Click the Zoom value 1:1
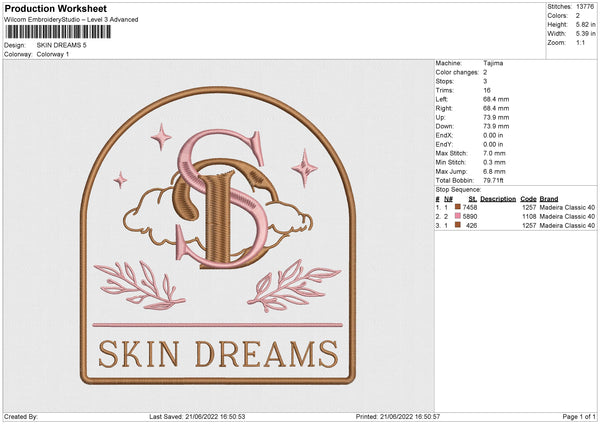 click(x=580, y=42)
